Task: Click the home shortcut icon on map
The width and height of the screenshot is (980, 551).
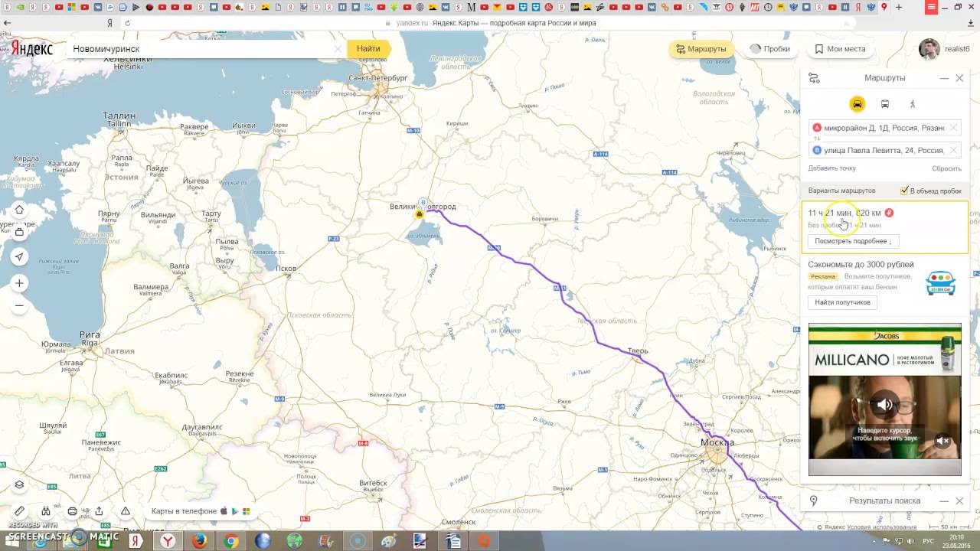Action: pyautogui.click(x=19, y=210)
